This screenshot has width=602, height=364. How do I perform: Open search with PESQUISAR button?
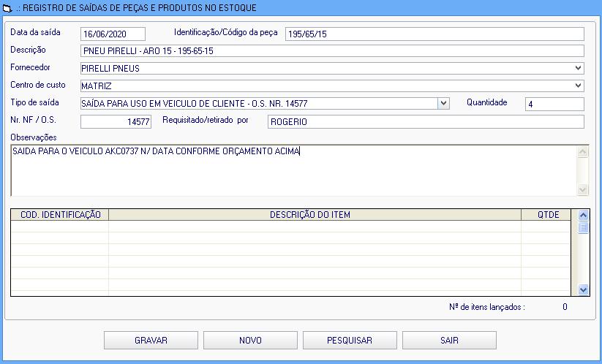(x=350, y=340)
